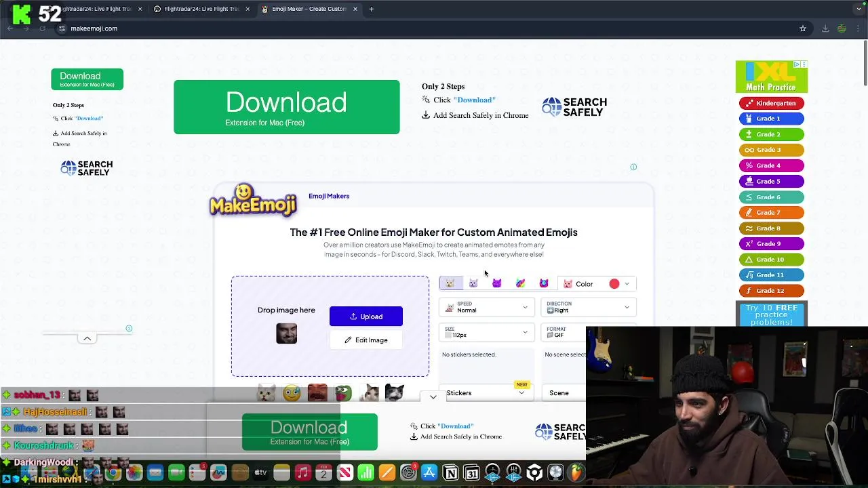Expand the Stickers dropdown
868x488 pixels.
tap(486, 393)
